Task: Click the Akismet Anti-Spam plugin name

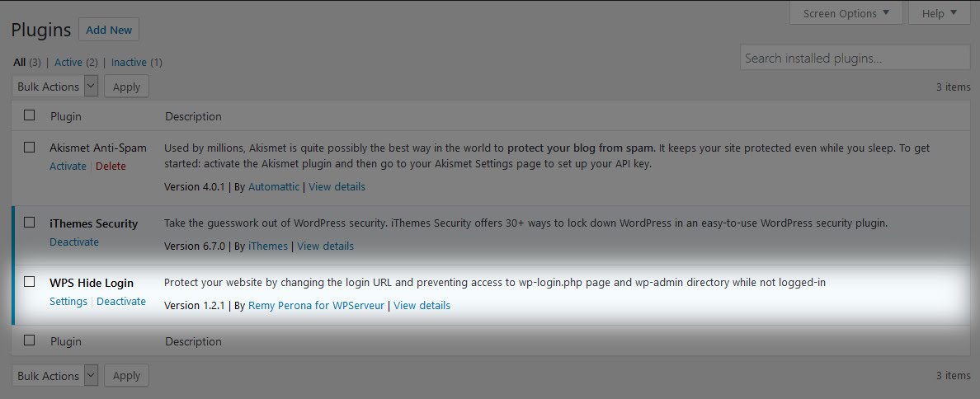Action: coord(98,148)
